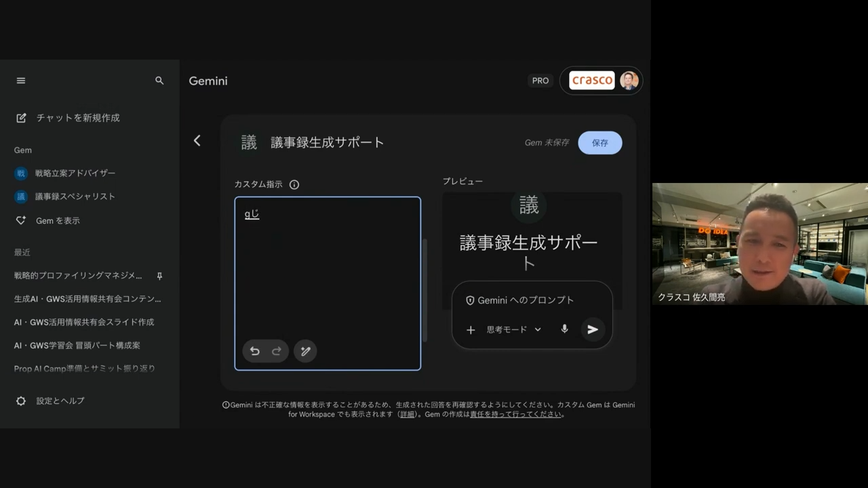868x488 pixels.
Task: Send the prompt with the arrow button
Action: tap(593, 329)
